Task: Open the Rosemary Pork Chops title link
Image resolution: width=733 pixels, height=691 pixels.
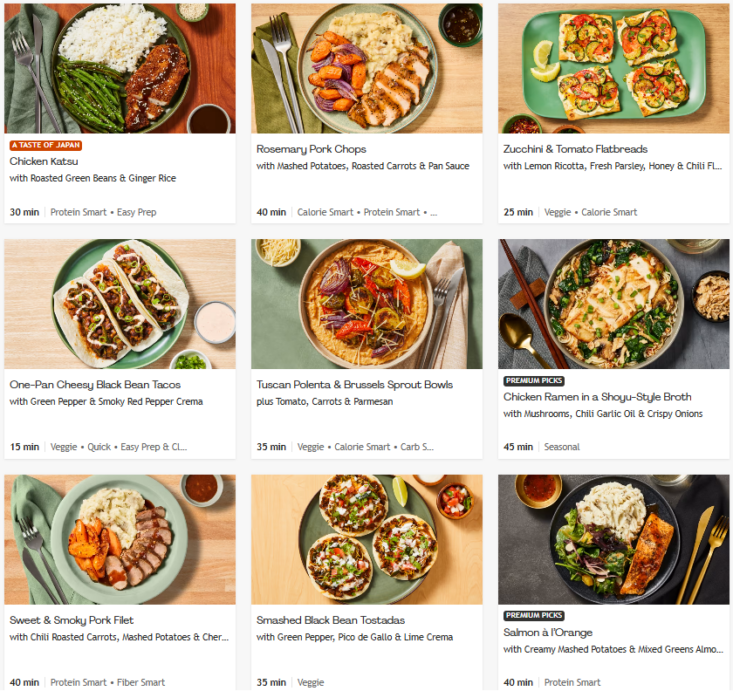Action: tap(311, 149)
